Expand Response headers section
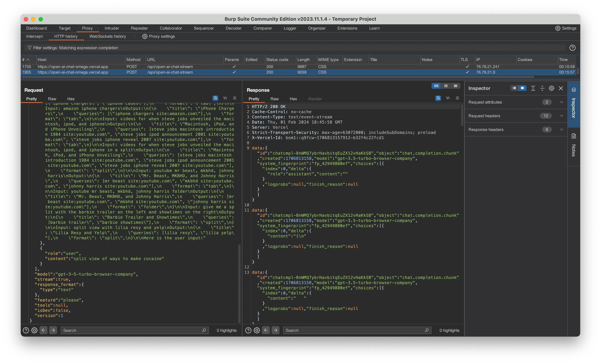 (x=561, y=130)
